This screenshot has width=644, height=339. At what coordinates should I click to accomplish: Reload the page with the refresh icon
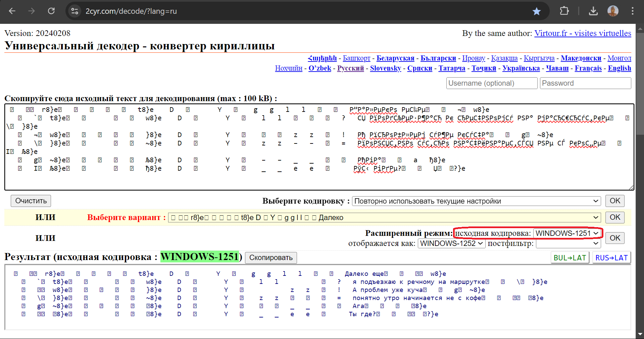click(x=51, y=11)
